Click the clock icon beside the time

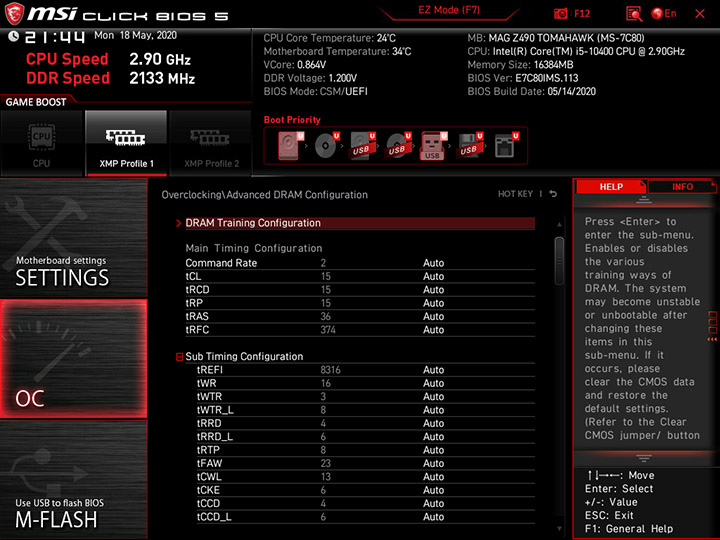click(13, 36)
